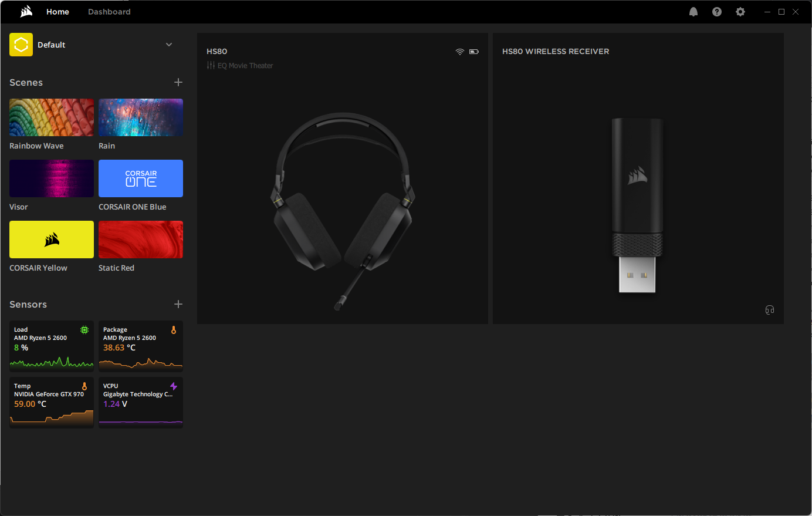Screen dimensions: 812x516
Task: Close the iCUE window
Action: [796, 12]
